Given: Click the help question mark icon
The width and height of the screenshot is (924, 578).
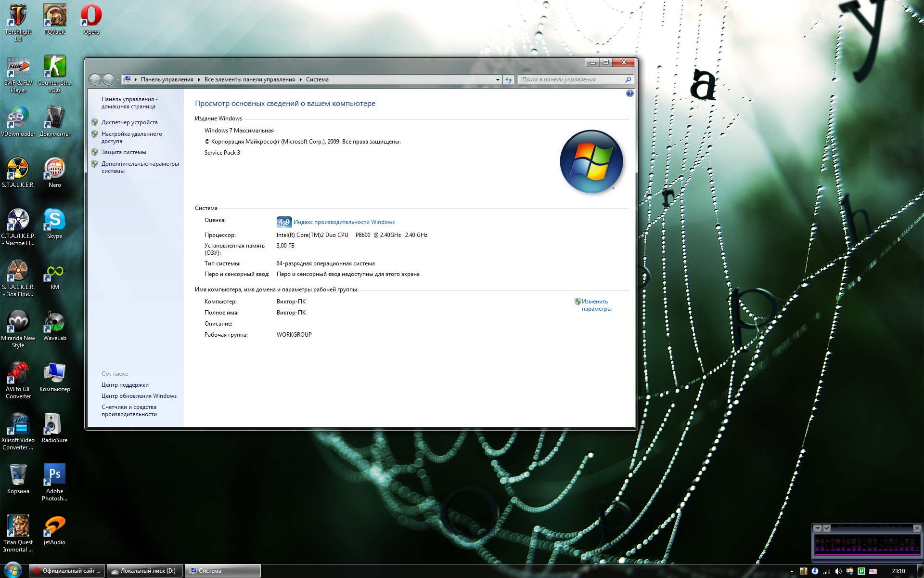Looking at the screenshot, I should [629, 93].
